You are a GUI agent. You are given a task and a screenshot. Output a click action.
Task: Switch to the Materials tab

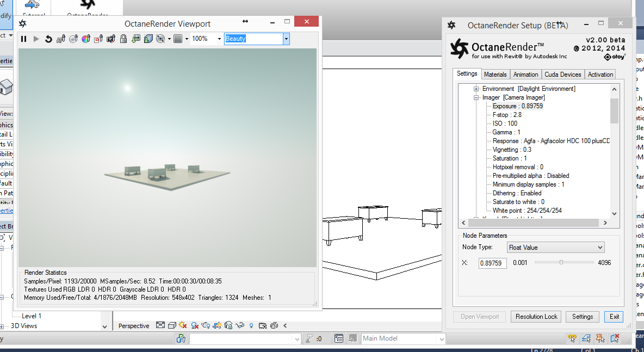tap(496, 75)
